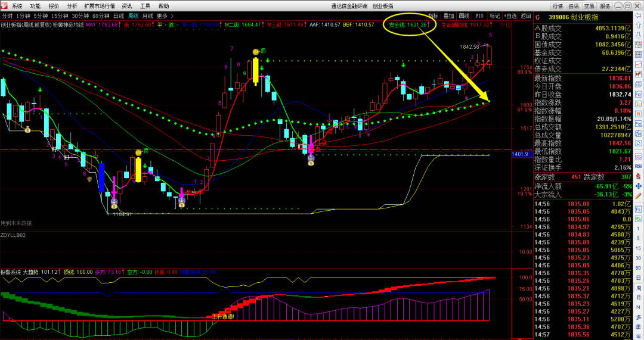Open the 指标 indicator selector
Image resolution: width=644 pixels, height=340 pixels.
pyautogui.click(x=434, y=16)
